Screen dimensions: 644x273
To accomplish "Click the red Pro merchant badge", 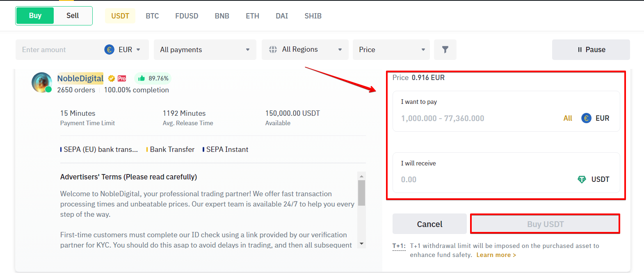I will point(122,78).
